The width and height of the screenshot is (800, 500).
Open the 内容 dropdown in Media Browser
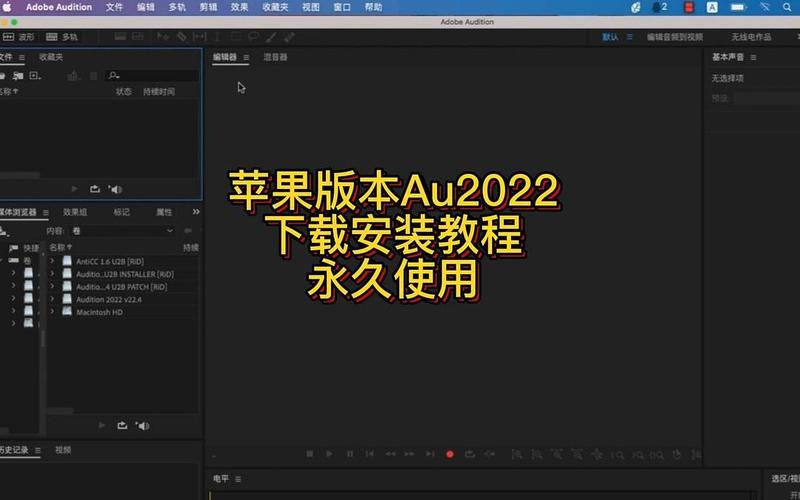(x=122, y=231)
